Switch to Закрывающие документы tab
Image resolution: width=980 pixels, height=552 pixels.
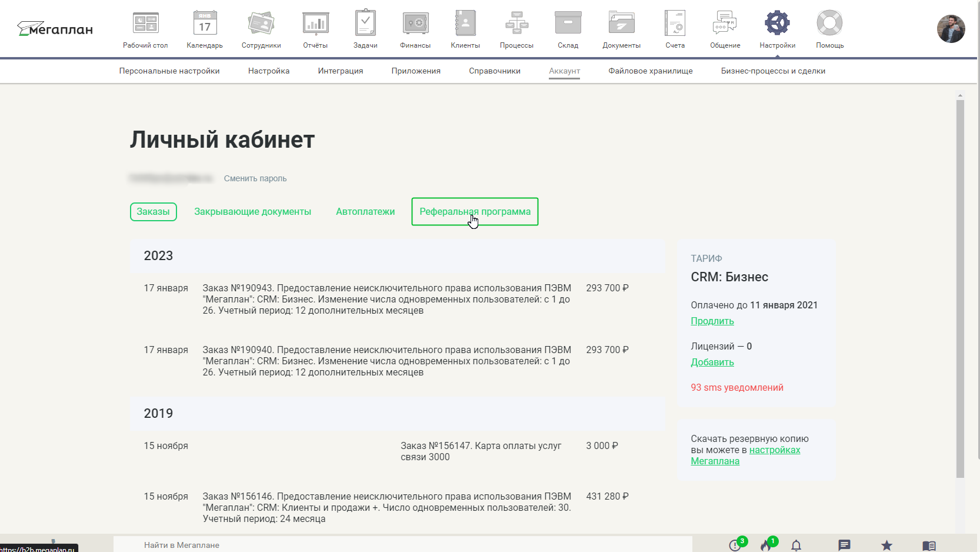click(x=252, y=211)
